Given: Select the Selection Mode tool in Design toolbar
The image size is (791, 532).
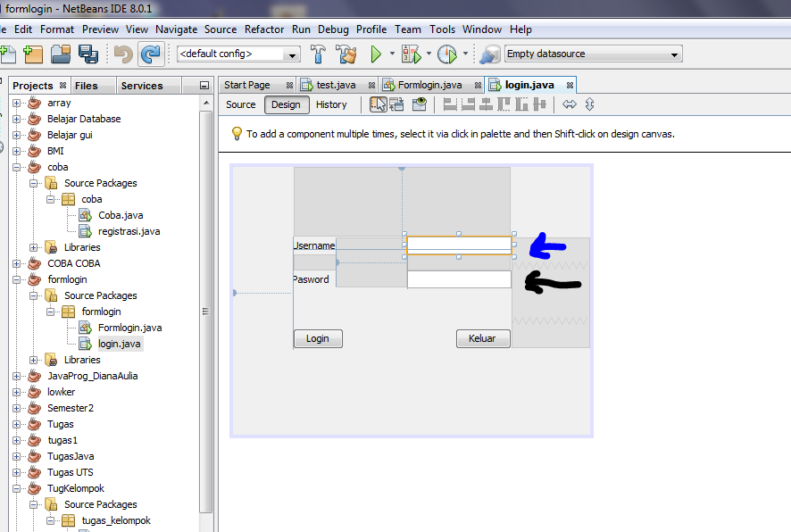Looking at the screenshot, I should (x=378, y=104).
